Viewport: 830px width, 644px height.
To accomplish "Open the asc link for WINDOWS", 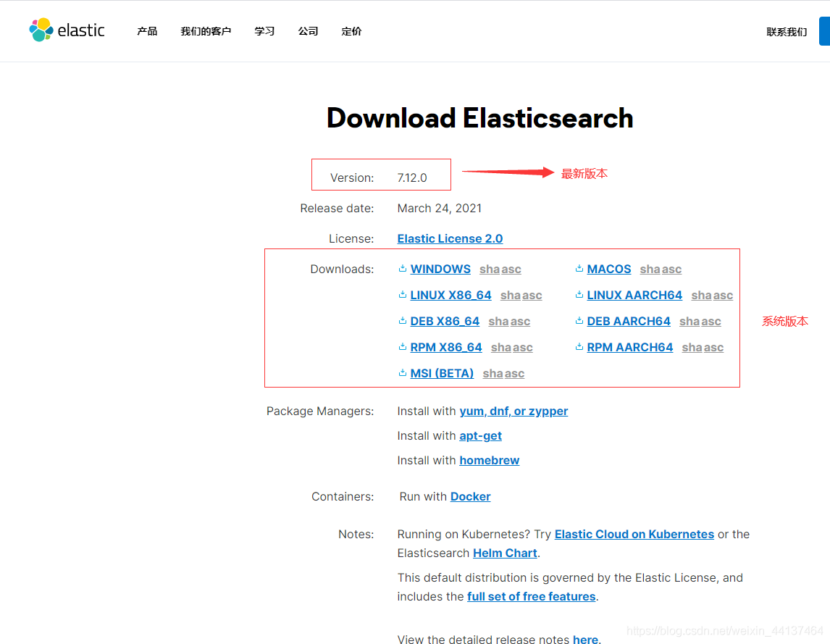I will point(511,269).
